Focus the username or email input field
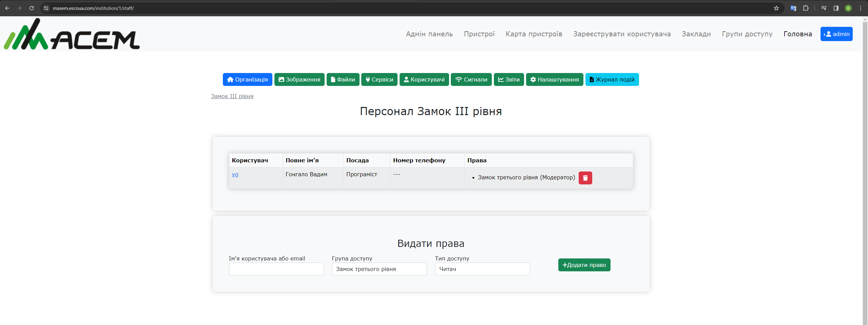 (276, 269)
